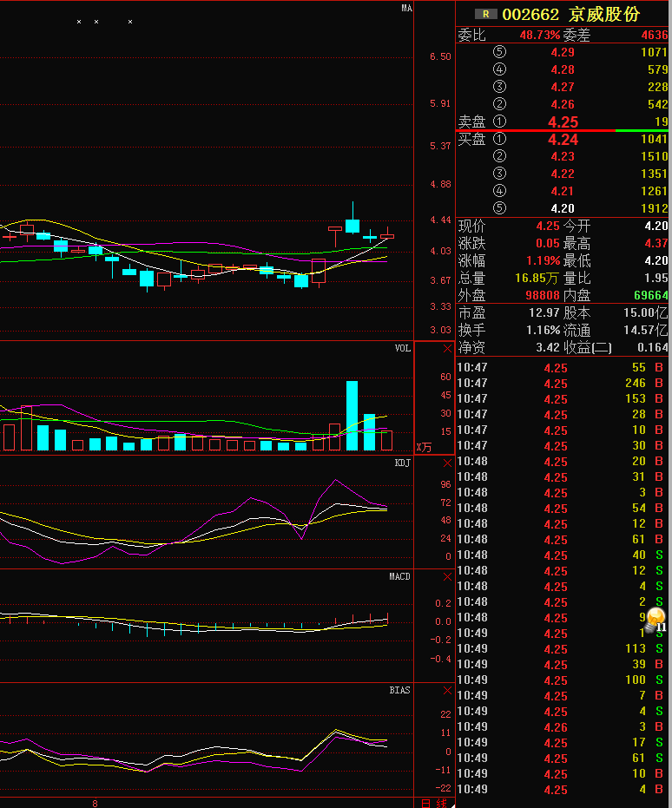Click the month marker 8 on the time axis
The height and width of the screenshot is (808, 672).
pyautogui.click(x=95, y=803)
